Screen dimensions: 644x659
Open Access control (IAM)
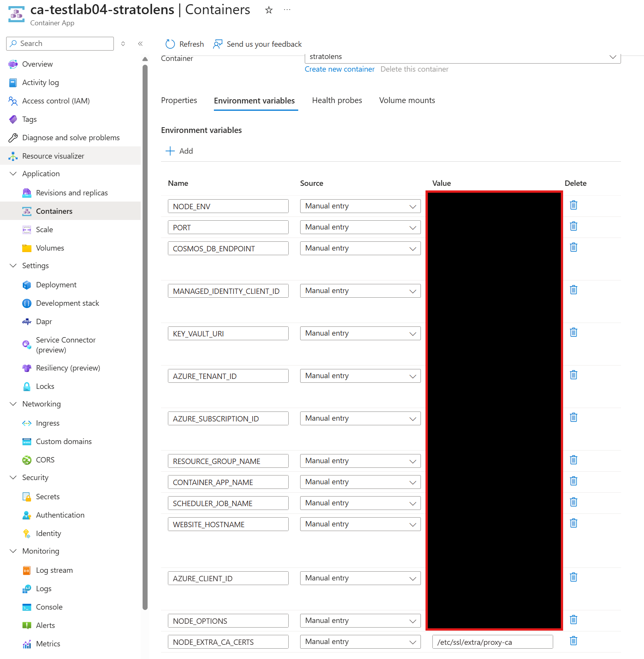[56, 101]
